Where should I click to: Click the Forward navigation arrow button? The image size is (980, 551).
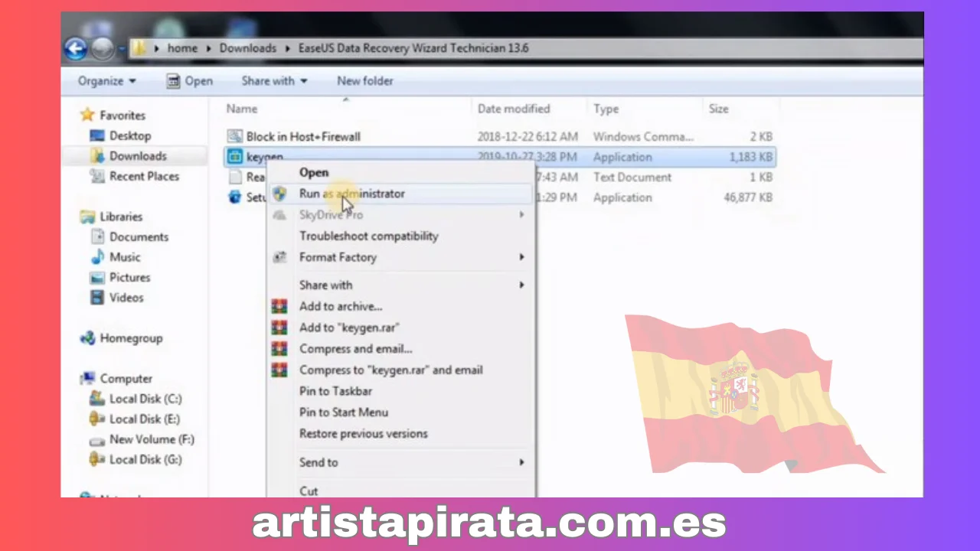(x=103, y=50)
